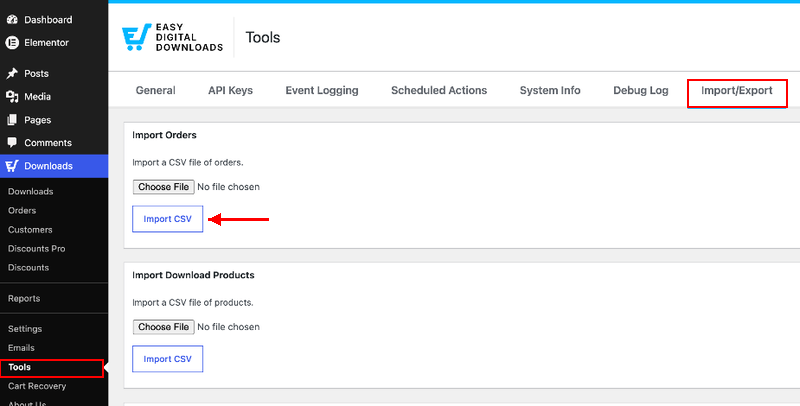Switch to the System Info tab
The height and width of the screenshot is (406, 800).
click(x=550, y=91)
